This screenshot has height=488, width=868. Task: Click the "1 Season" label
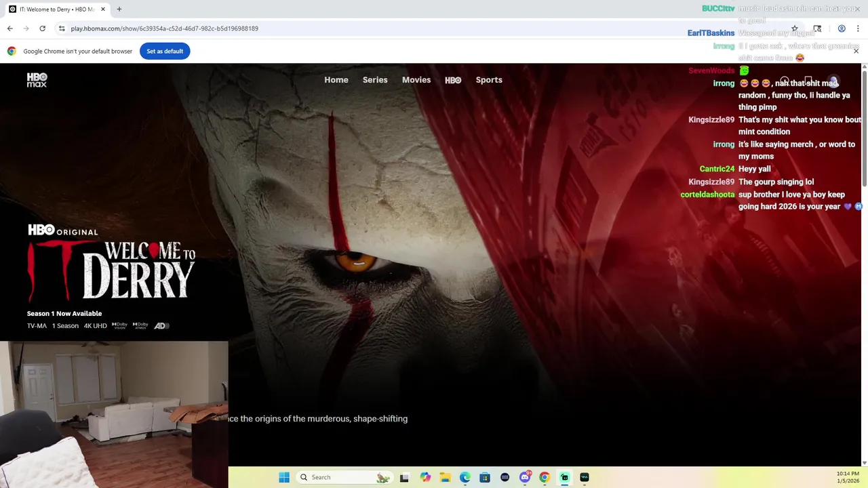[65, 326]
